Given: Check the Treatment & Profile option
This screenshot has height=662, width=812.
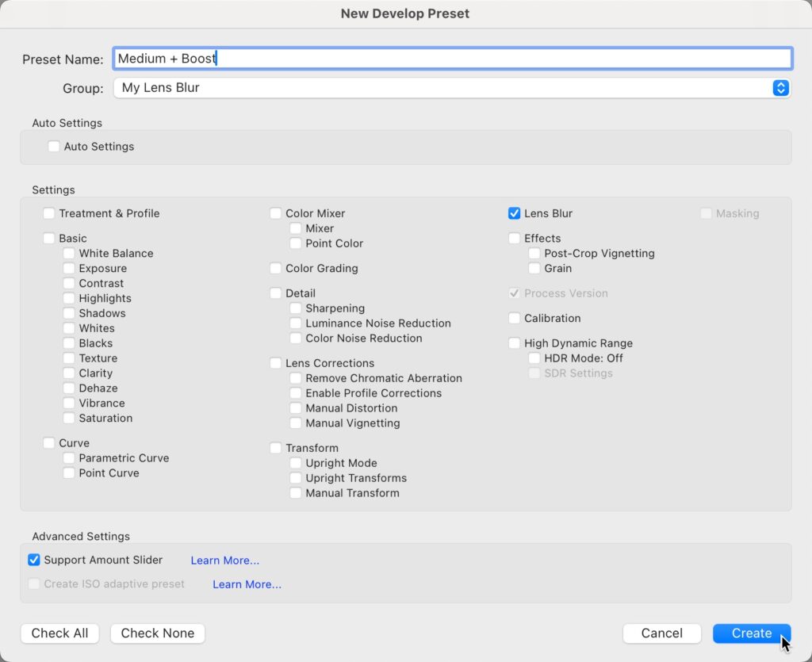Looking at the screenshot, I should 48,213.
